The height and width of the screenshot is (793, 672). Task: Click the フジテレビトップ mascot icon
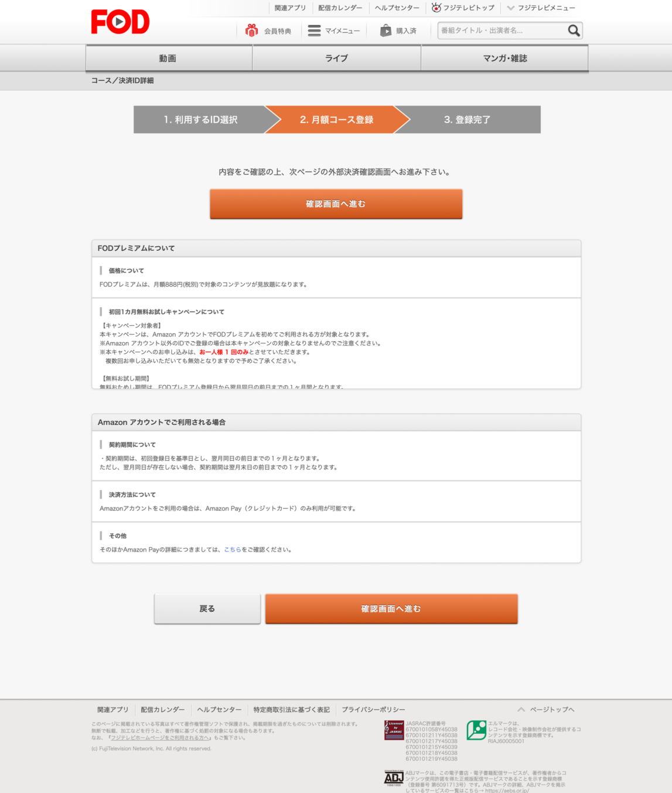point(436,8)
